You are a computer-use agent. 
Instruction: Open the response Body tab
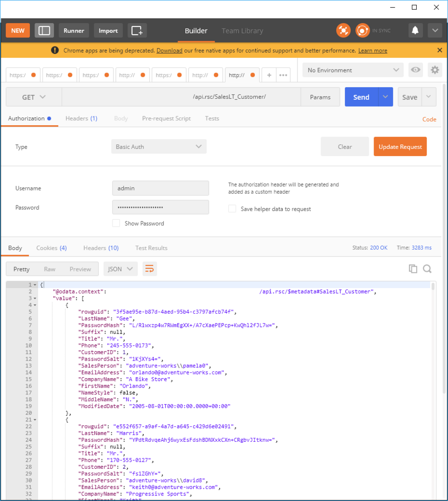coord(15,248)
